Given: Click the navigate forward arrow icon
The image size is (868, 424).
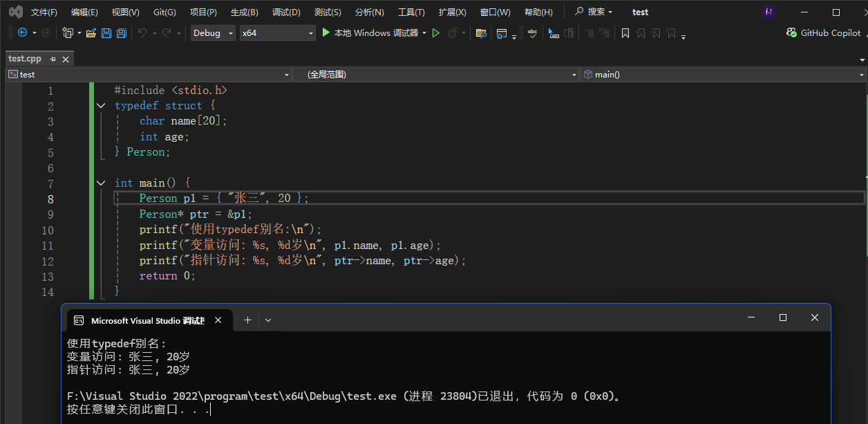Looking at the screenshot, I should tap(46, 33).
